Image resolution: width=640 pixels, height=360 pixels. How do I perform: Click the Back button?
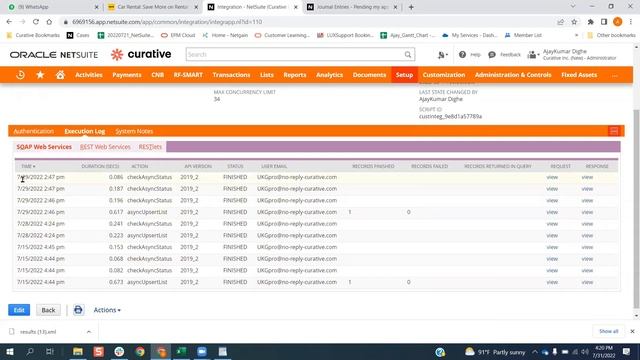click(x=48, y=310)
